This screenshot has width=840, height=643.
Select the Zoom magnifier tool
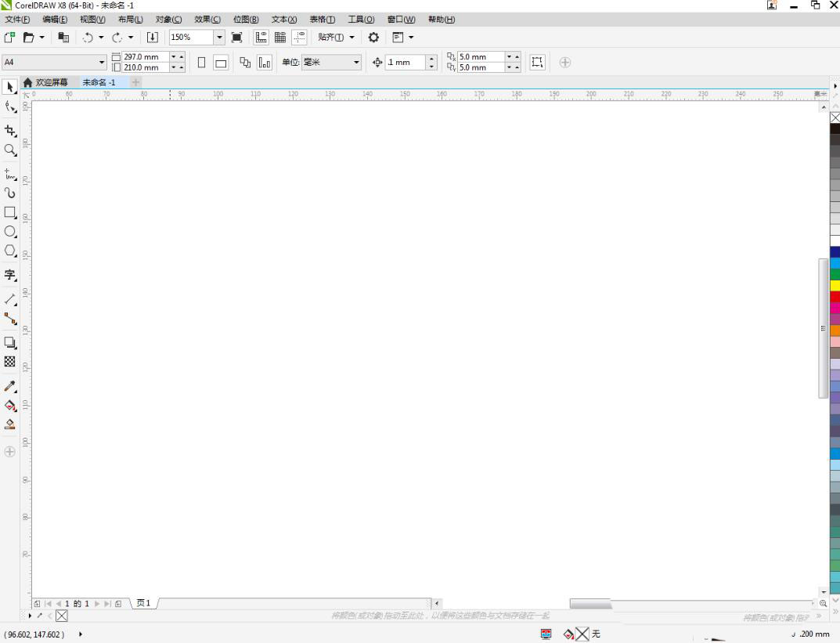coord(10,150)
